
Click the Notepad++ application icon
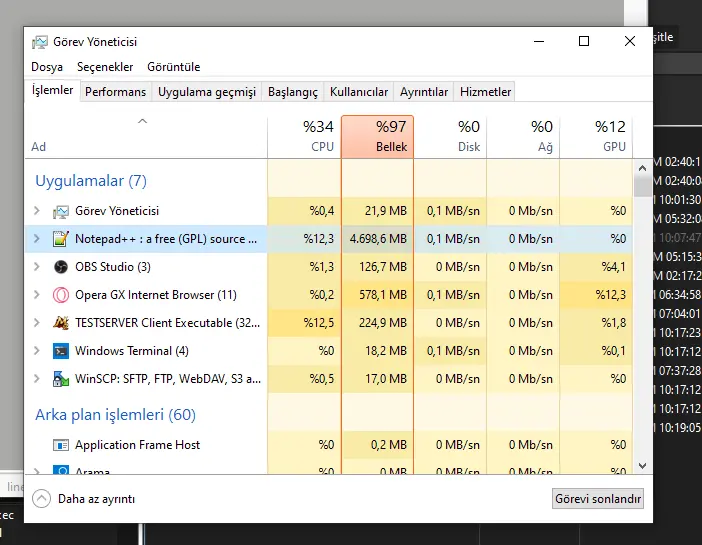coord(61,239)
